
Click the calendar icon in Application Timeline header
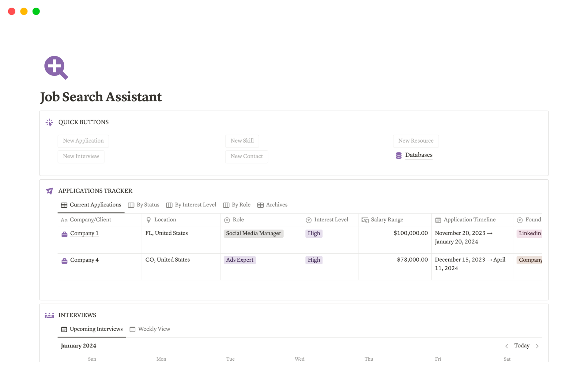tap(438, 220)
